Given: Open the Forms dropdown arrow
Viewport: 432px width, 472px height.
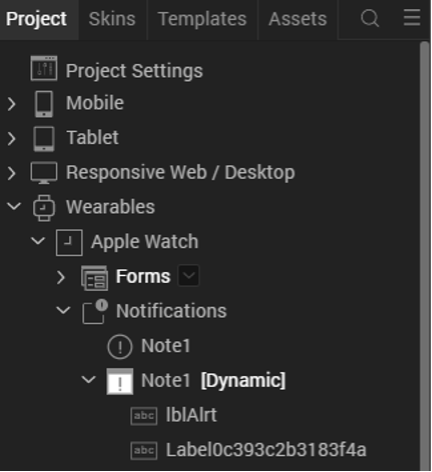Looking at the screenshot, I should pos(189,276).
